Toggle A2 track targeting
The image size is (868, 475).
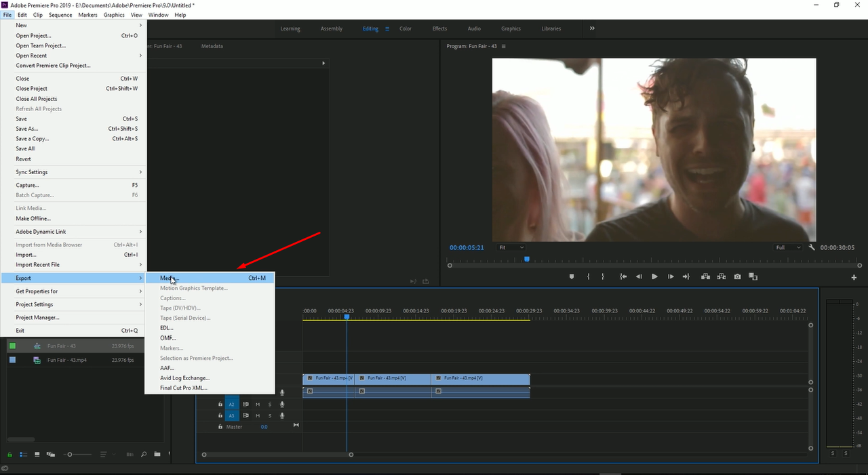click(231, 405)
